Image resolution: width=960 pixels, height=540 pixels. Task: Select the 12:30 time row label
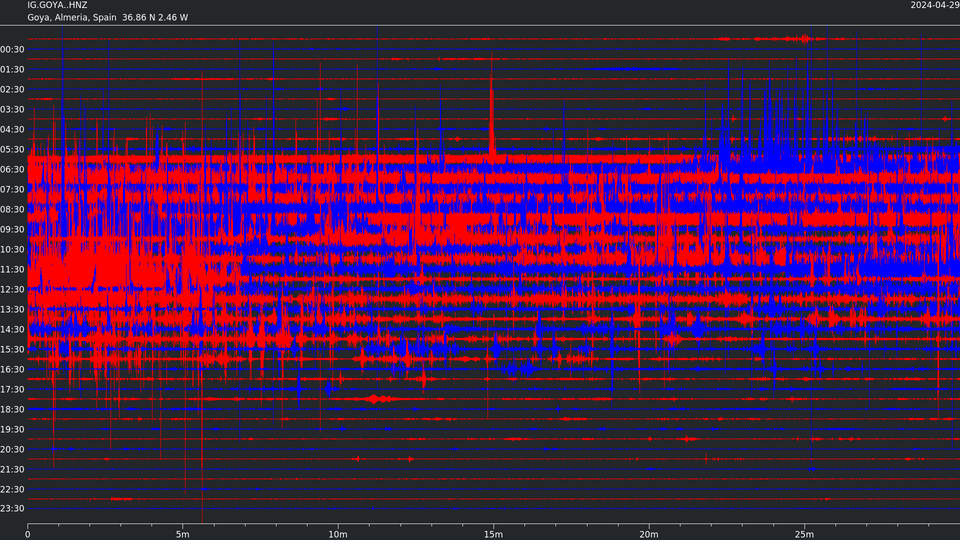(12, 290)
